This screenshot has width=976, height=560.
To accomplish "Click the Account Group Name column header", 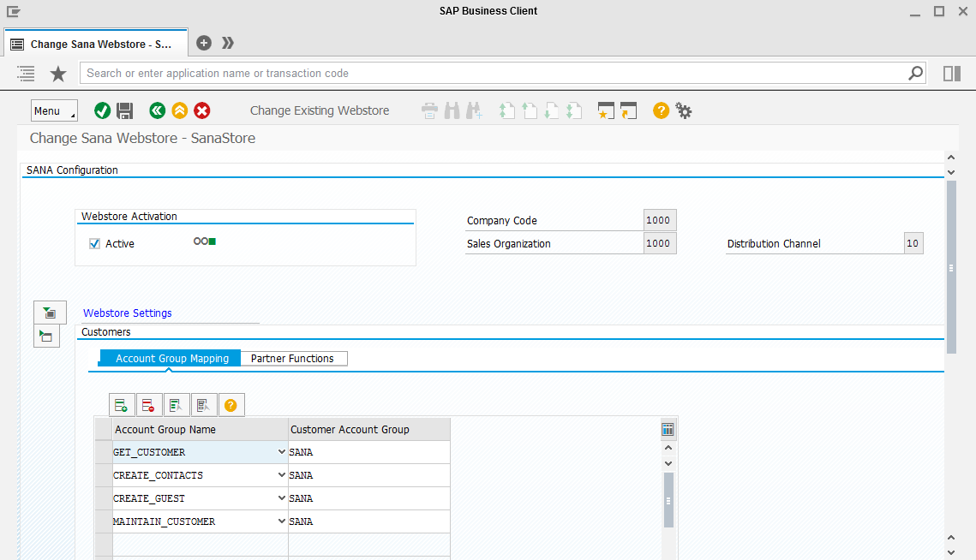I will tap(201, 429).
